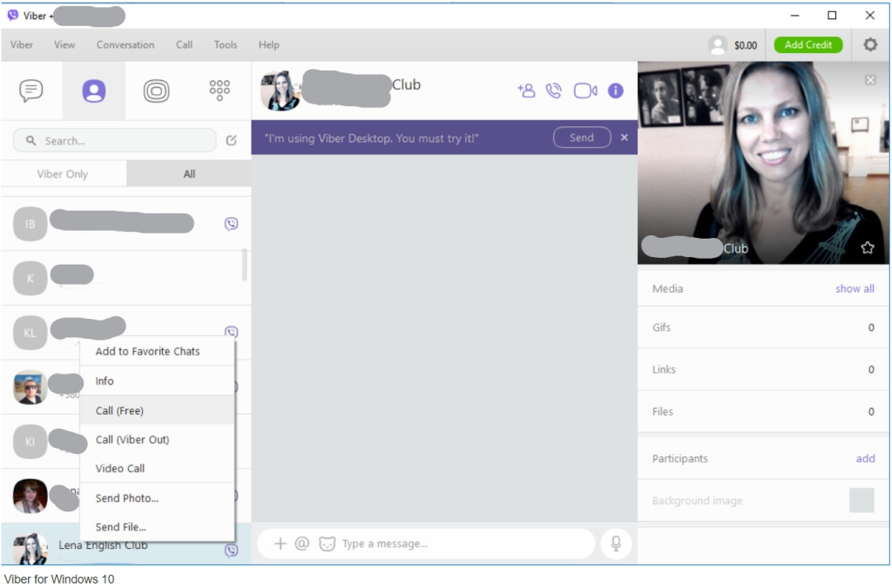Screen dimensions: 892x588
Task: Click the account avatar next to $0.00
Action: pos(718,45)
